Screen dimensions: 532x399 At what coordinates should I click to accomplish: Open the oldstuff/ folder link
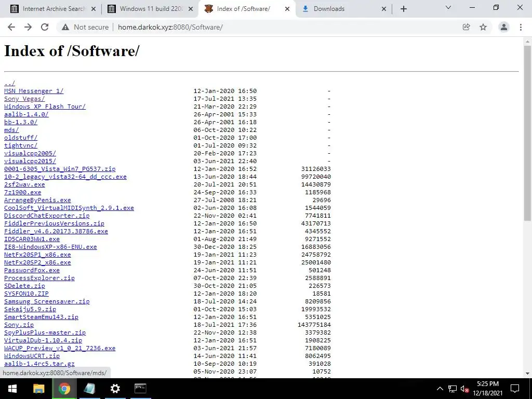pos(21,138)
